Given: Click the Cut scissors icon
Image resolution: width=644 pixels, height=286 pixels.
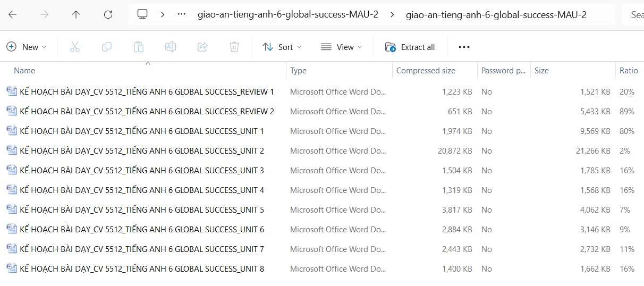Looking at the screenshot, I should click(75, 47).
